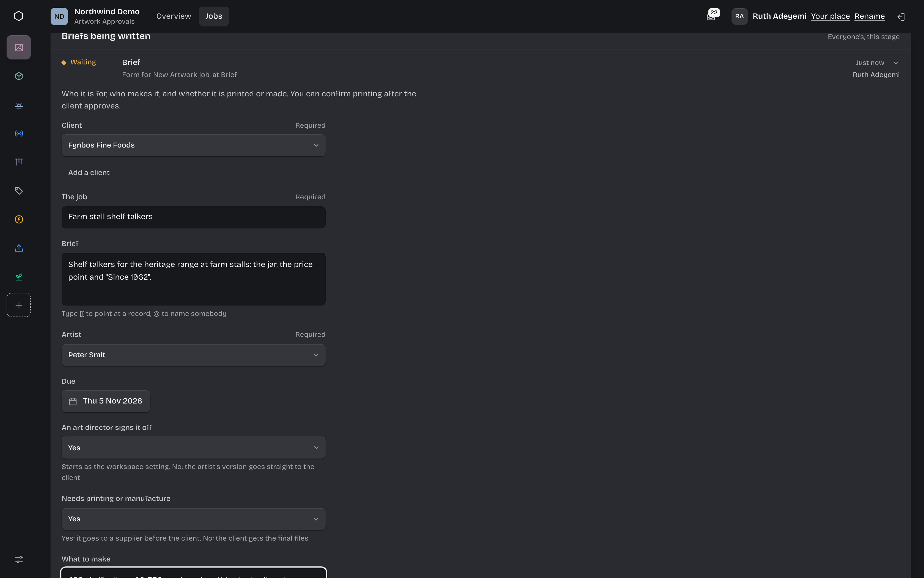Open the Your place link
924x578 pixels.
pyautogui.click(x=830, y=17)
